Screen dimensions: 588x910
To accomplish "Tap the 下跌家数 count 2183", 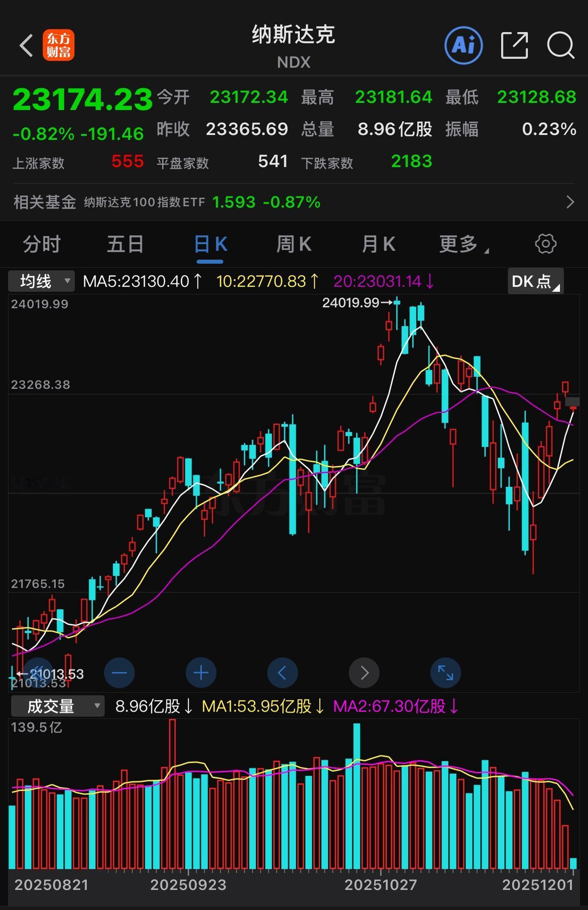I will coord(412,161).
